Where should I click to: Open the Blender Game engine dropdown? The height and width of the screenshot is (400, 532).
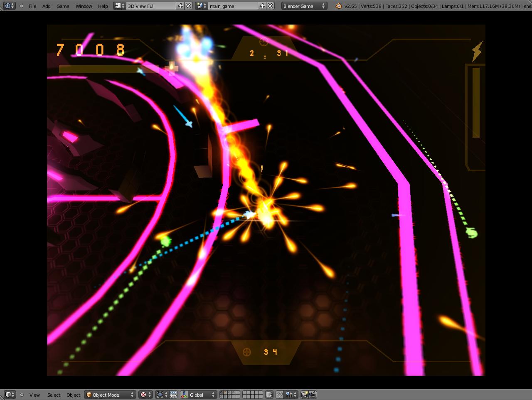click(304, 6)
